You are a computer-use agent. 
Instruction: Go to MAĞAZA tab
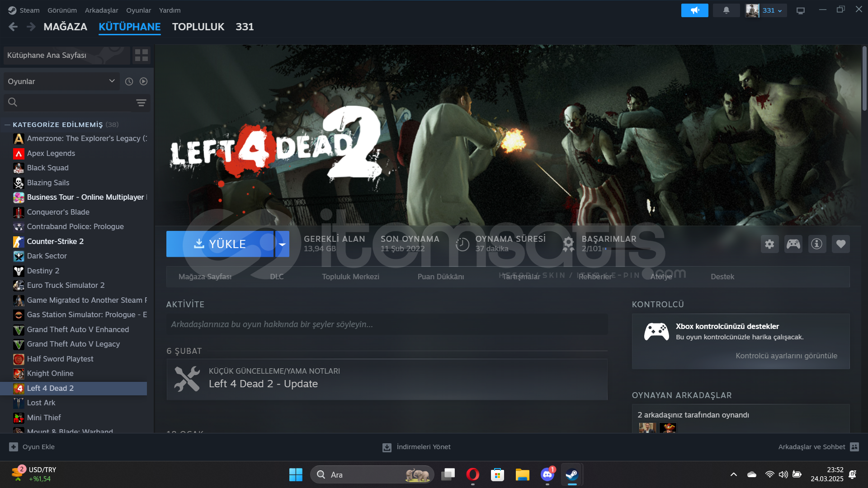pos(65,27)
